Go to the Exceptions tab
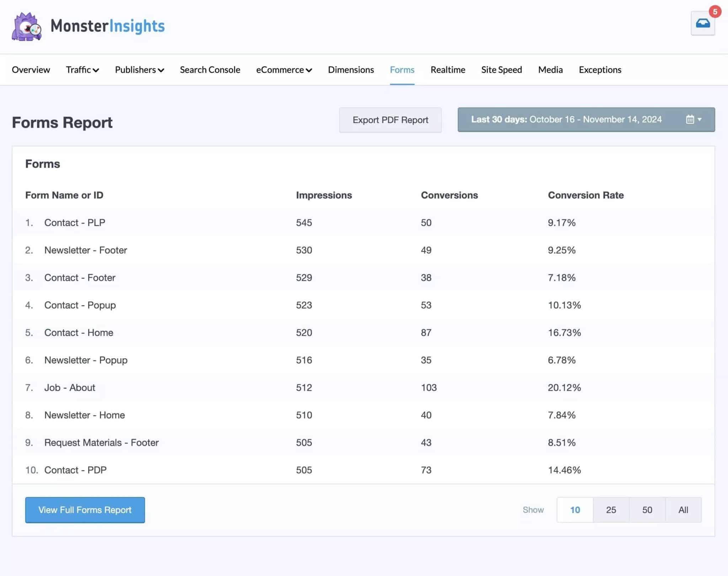The height and width of the screenshot is (576, 728). [x=600, y=70]
